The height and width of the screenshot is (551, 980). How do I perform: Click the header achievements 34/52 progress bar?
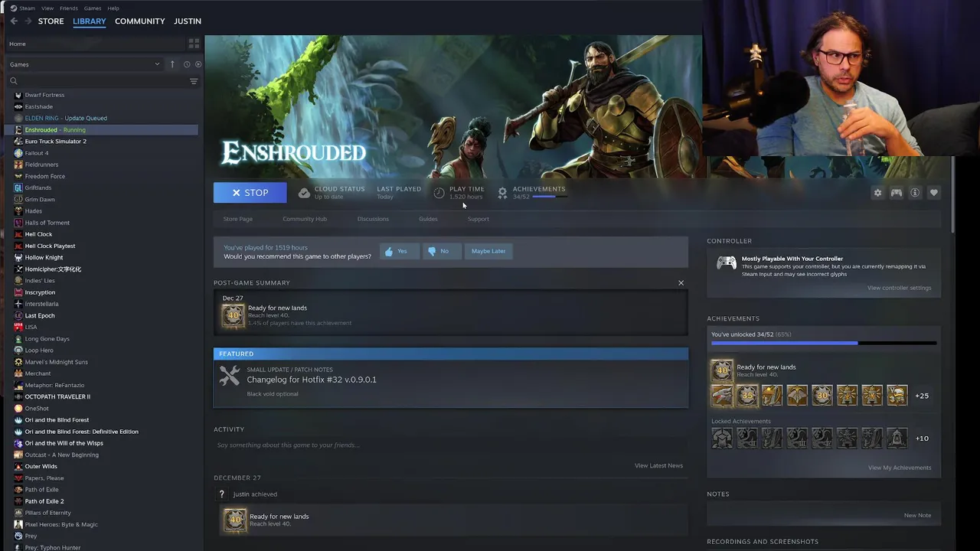[x=550, y=197]
